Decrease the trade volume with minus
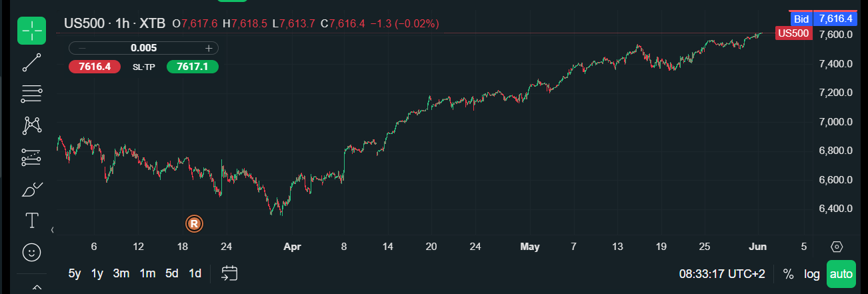 coord(82,48)
